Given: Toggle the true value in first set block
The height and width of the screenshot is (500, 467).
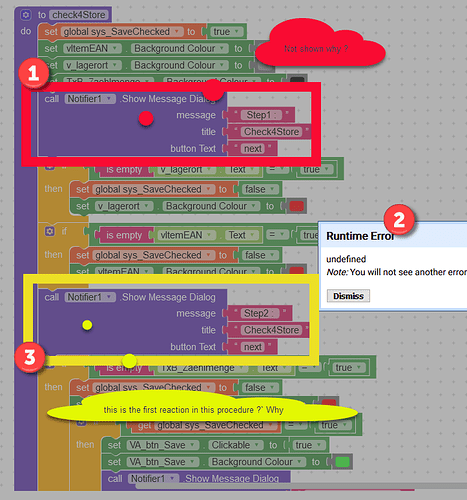Looking at the screenshot, I should point(226,32).
